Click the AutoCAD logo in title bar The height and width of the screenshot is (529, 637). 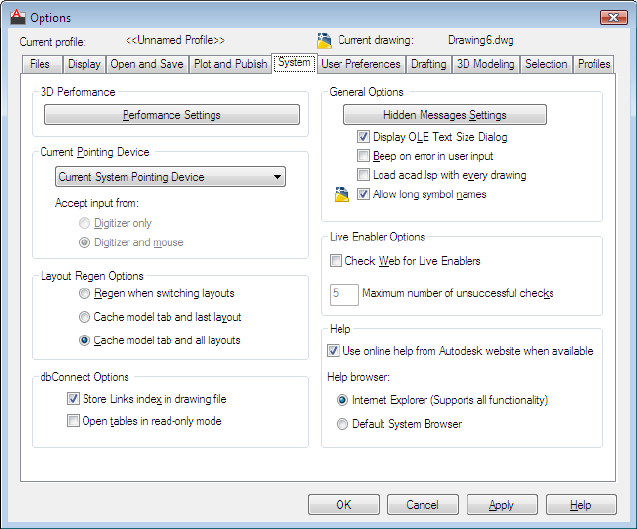coord(15,17)
